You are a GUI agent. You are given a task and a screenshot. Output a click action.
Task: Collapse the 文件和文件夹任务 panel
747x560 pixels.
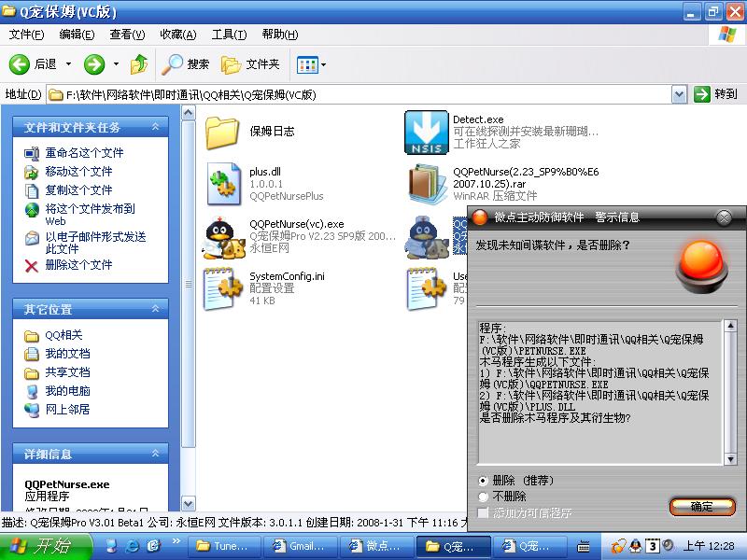pos(155,127)
